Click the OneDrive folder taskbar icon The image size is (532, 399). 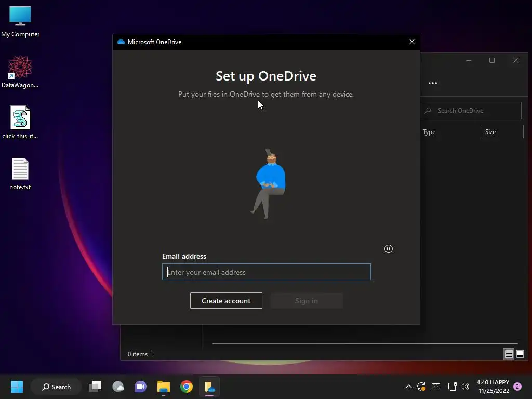[209, 387]
